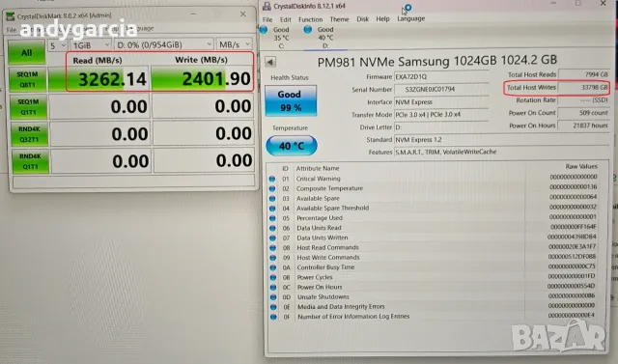Viewport: 618px width, 364px height.
Task: Click the Total Host Reads value 7994 GB
Action: [584, 74]
